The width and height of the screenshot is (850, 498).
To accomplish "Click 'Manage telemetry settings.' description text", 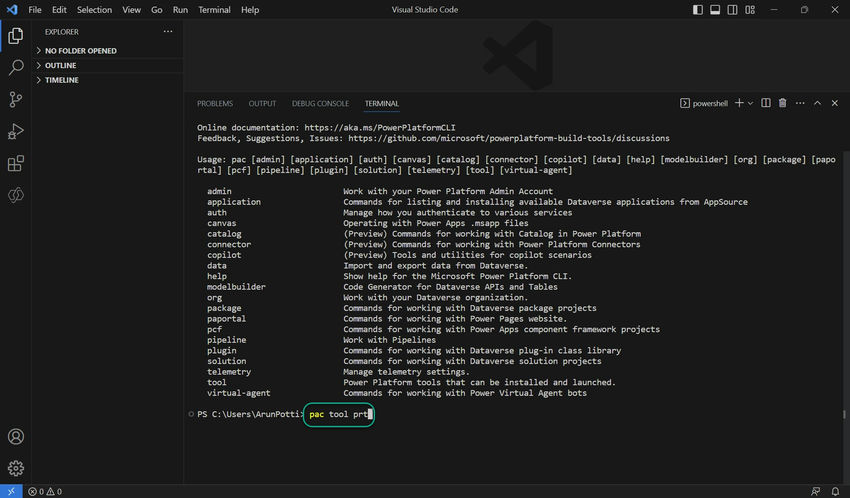I will 406,372.
